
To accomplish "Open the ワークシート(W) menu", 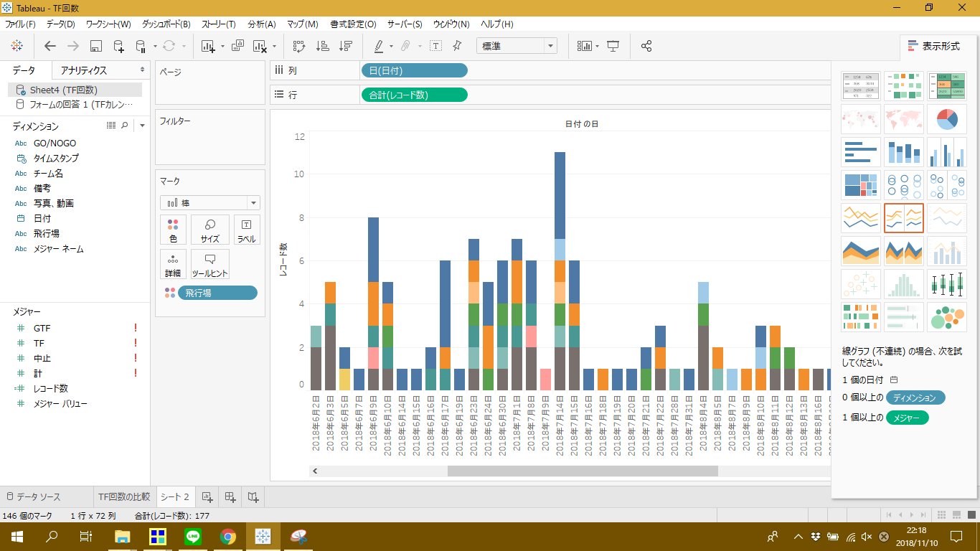I will [x=108, y=24].
